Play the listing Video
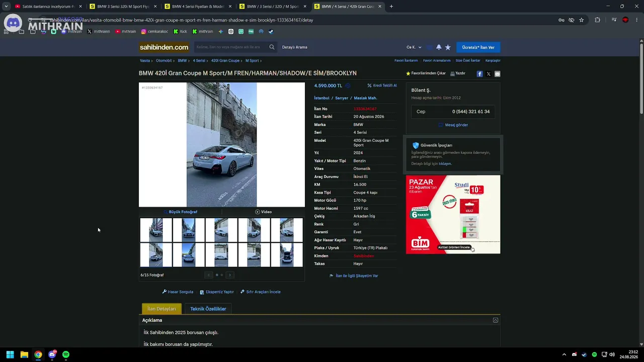This screenshot has width=644, height=362. tap(263, 212)
